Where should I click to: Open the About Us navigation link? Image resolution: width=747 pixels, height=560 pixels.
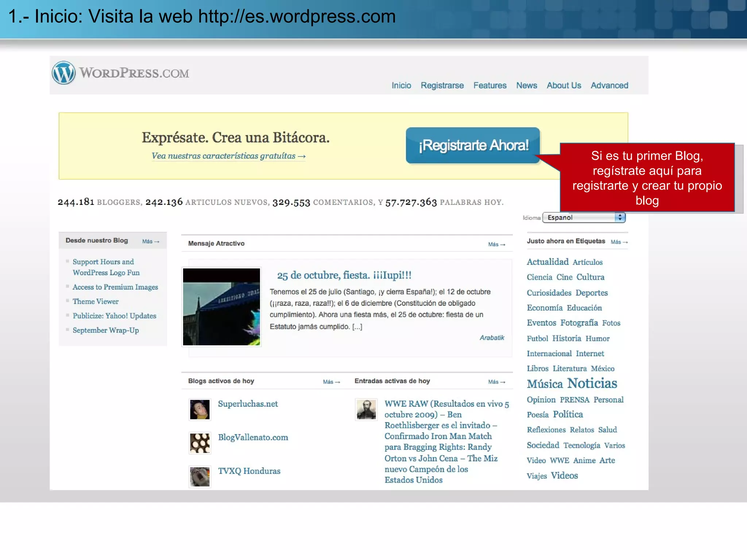coord(564,85)
